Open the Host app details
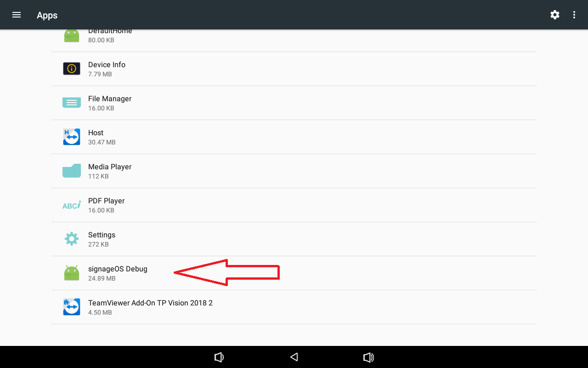 [x=294, y=137]
